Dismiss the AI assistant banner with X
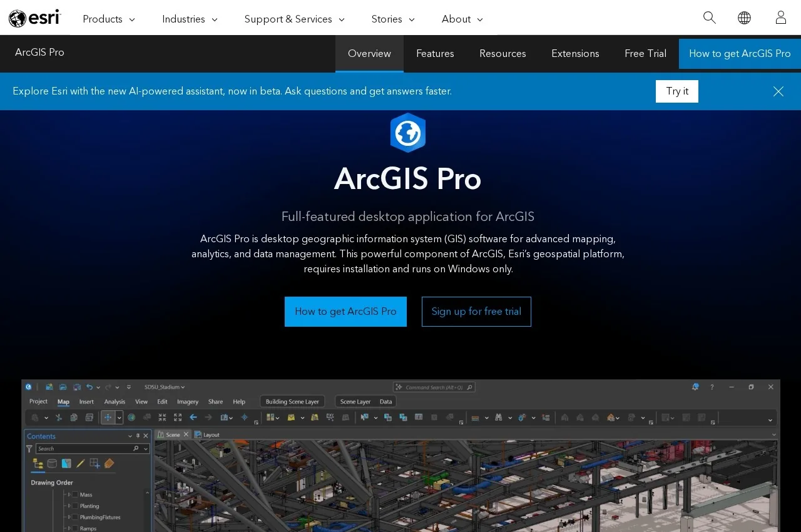Screen dimensions: 801x532 click(778, 91)
